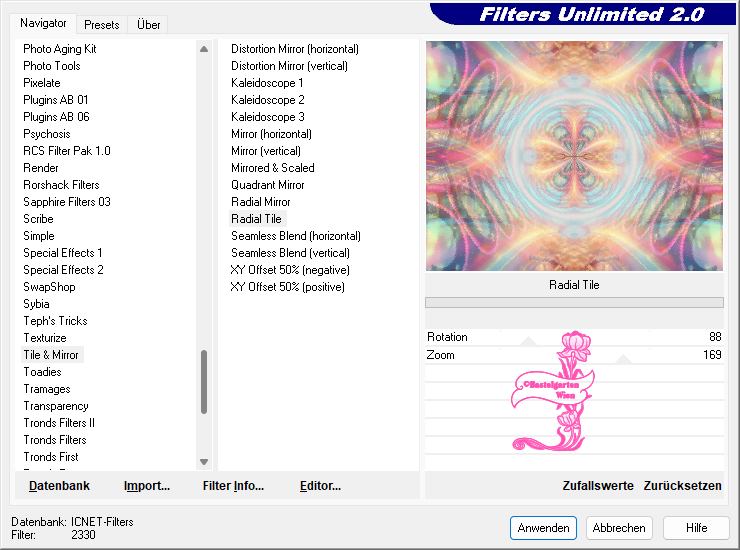
Task: Select the Sybia category
Action: 36,304
